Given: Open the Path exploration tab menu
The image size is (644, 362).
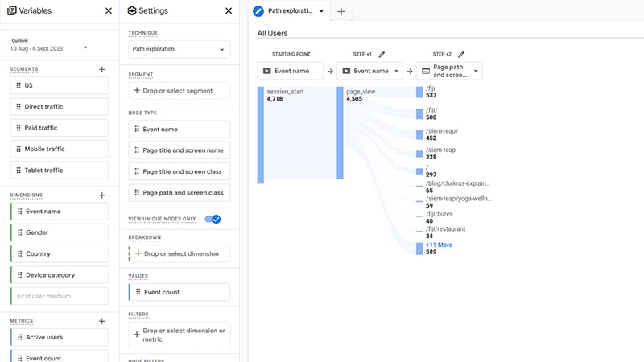Looking at the screenshot, I should (321, 12).
